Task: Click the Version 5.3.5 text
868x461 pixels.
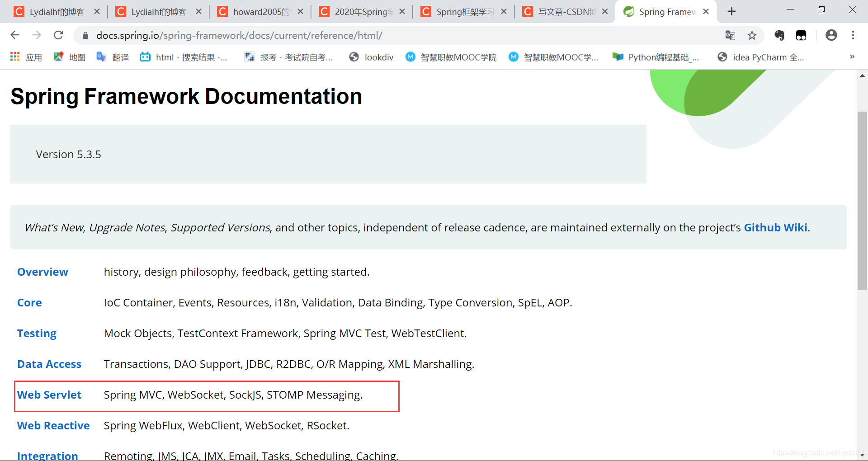Action: tap(69, 155)
